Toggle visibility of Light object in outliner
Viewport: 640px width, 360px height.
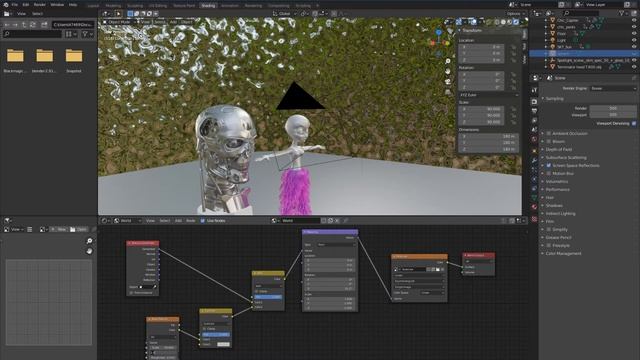pyautogui.click(x=634, y=40)
